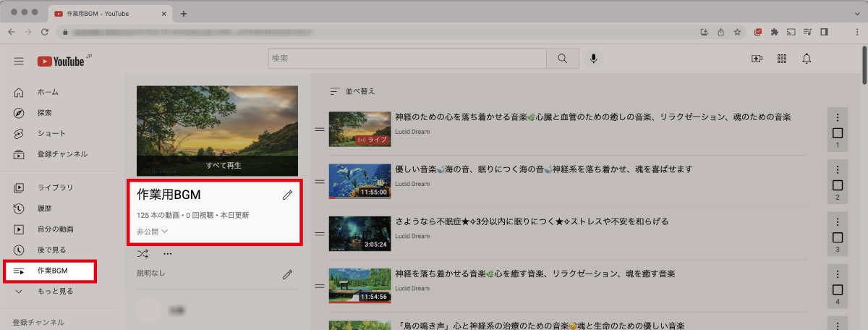Edit the playlist description pencil icon
The width and height of the screenshot is (868, 330).
click(x=287, y=274)
